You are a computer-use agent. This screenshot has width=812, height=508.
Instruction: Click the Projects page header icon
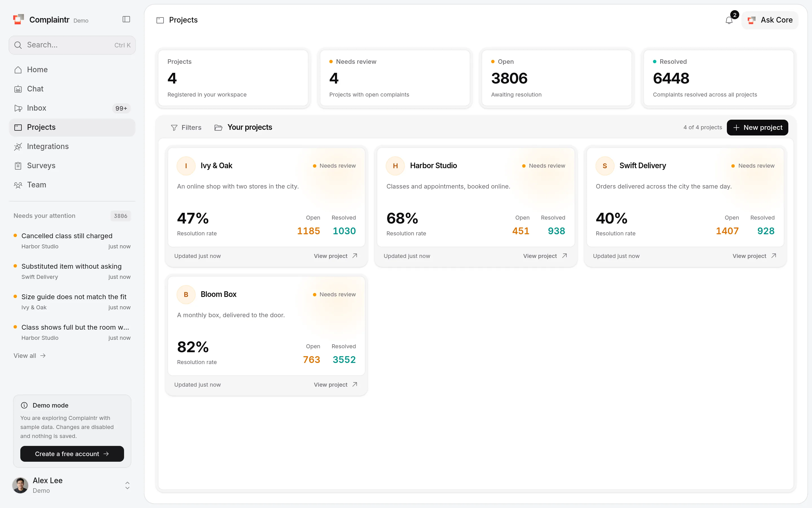pos(160,20)
